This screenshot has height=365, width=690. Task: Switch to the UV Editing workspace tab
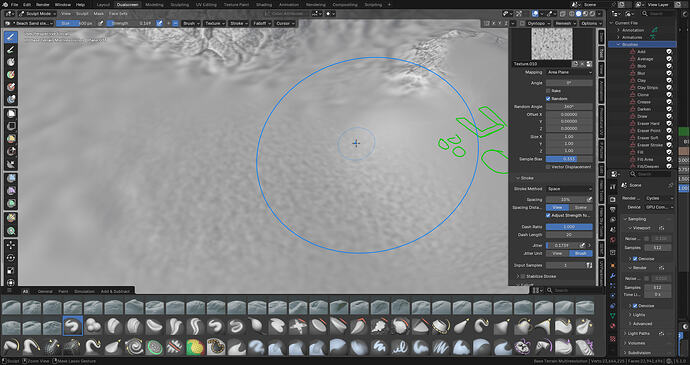point(206,5)
